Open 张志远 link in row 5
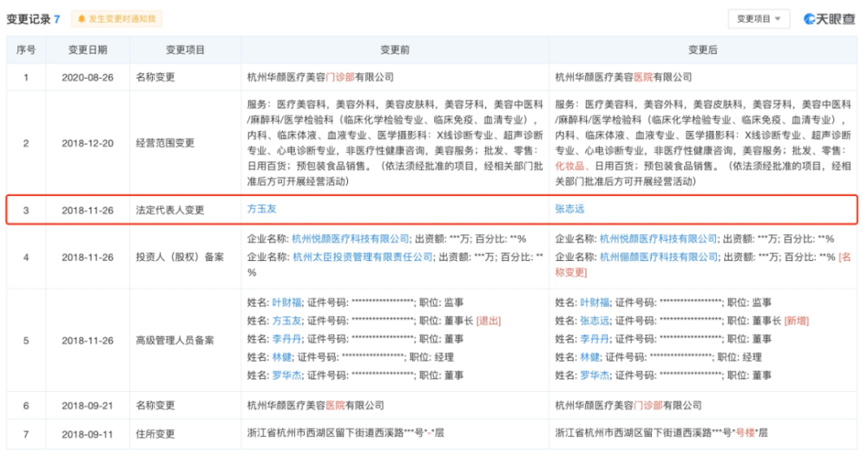868x457 pixels. click(x=595, y=321)
